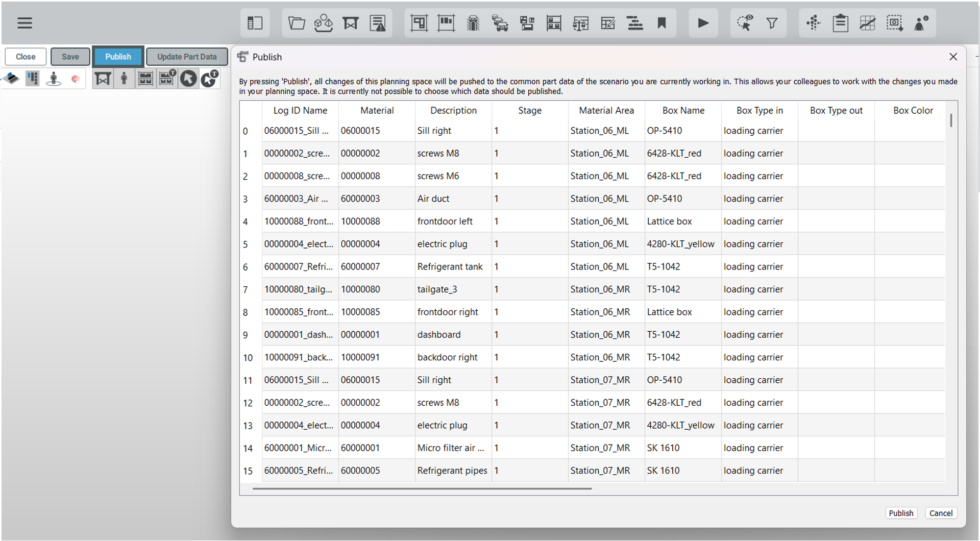Click the 'dashboard' description cell
The image size is (980, 541).
click(453, 334)
